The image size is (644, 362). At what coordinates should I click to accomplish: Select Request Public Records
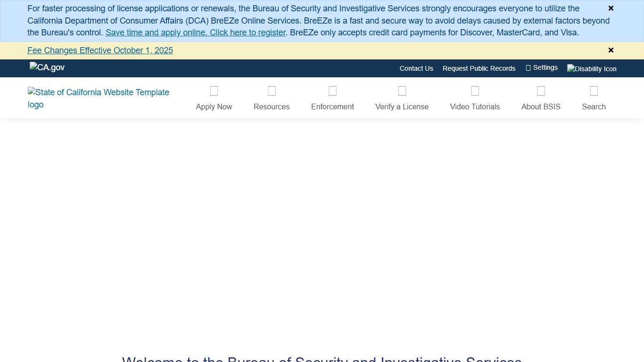(x=479, y=68)
